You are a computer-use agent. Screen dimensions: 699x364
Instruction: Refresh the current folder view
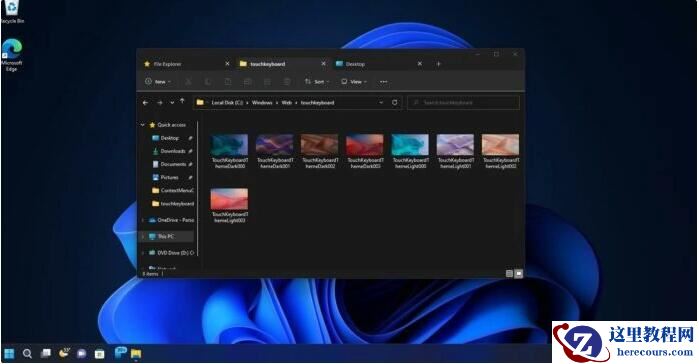[395, 102]
